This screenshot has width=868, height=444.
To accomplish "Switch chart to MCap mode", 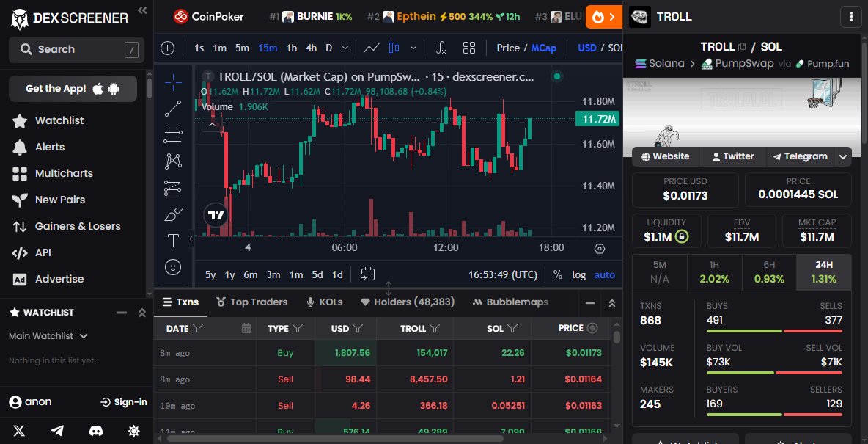I will 544,48.
